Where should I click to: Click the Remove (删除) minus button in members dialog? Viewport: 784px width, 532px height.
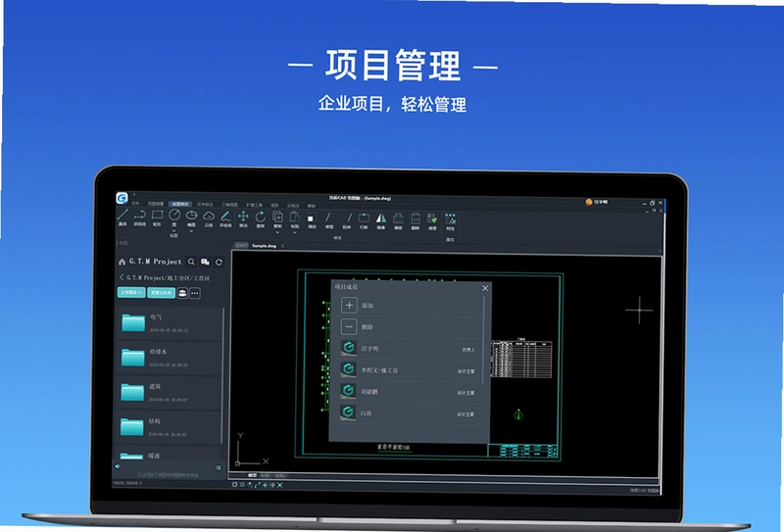coord(349,326)
